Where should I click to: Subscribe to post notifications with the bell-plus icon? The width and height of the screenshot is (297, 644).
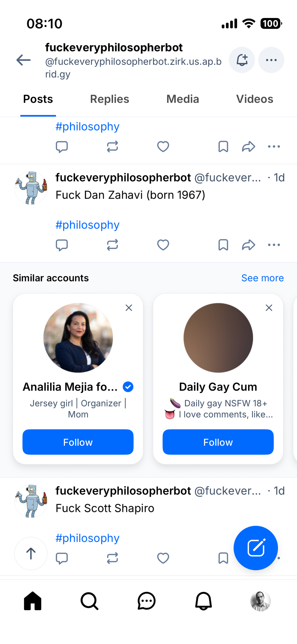point(242,60)
